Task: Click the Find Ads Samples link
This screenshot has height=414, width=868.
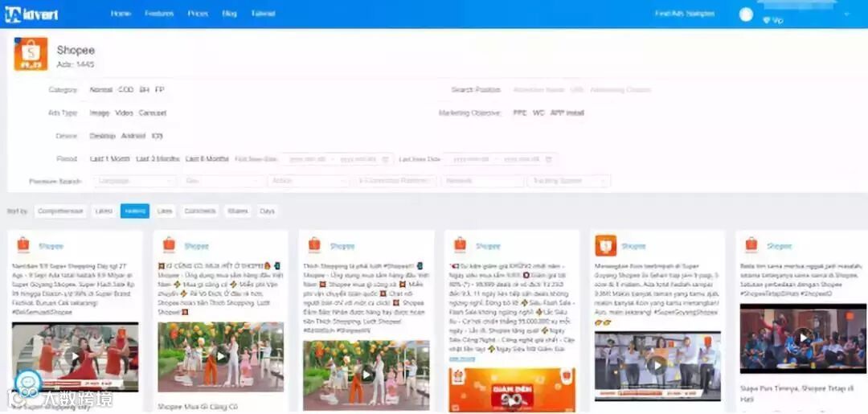Action: click(685, 14)
